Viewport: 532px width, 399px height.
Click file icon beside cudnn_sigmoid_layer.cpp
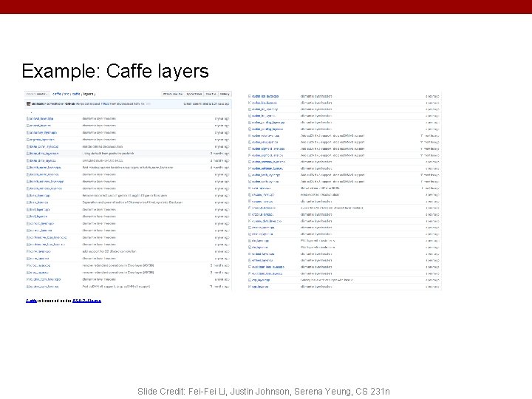click(250, 149)
